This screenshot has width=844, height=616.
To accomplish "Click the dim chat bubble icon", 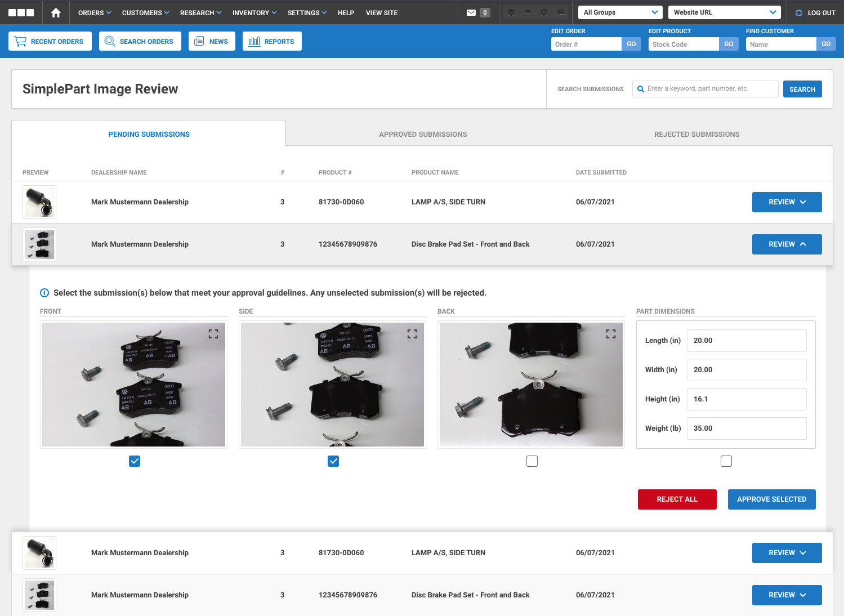I will click(560, 12).
